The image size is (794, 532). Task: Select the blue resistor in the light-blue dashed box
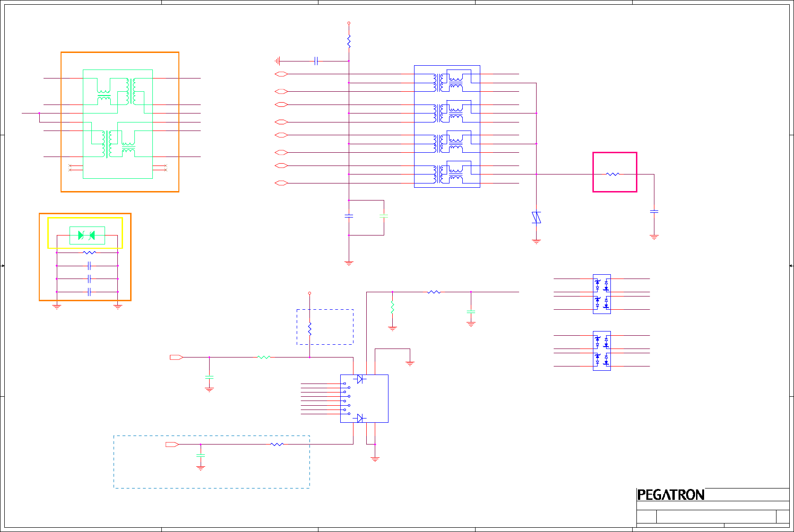(x=277, y=444)
